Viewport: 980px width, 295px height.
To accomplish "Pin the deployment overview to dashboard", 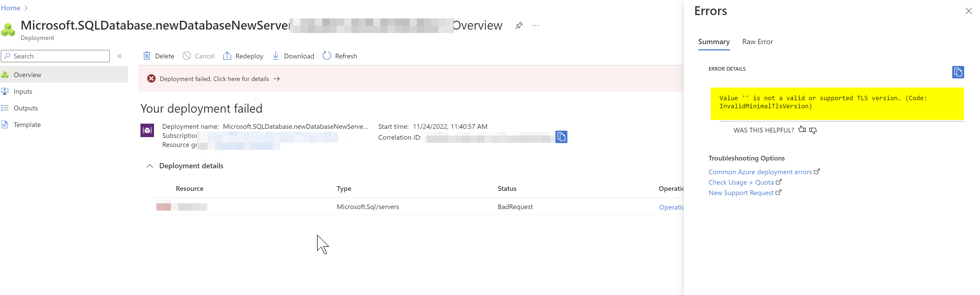I will [x=519, y=25].
